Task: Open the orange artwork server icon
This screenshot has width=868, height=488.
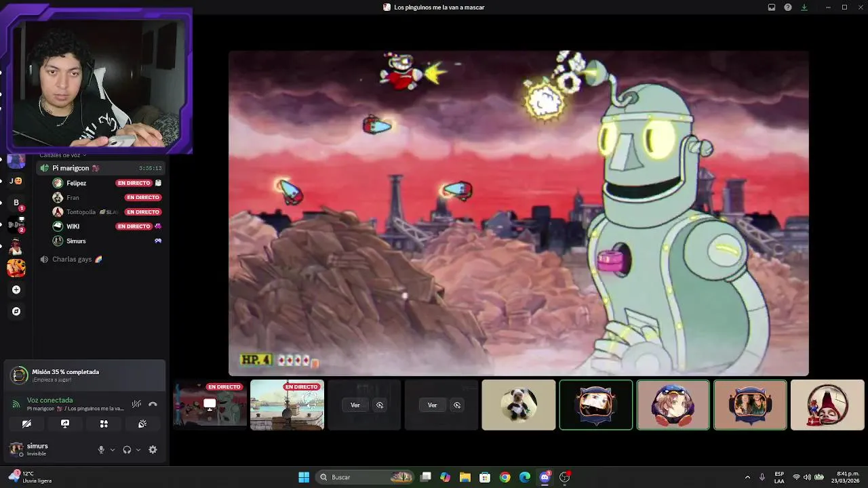Action: click(16, 268)
